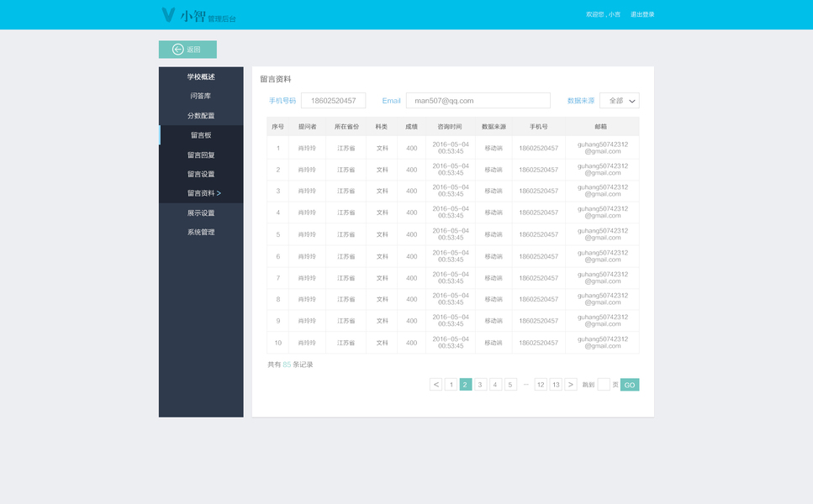Click the 欢迎您, 小言 user text
Screen dimensions: 813x504
[x=603, y=14]
